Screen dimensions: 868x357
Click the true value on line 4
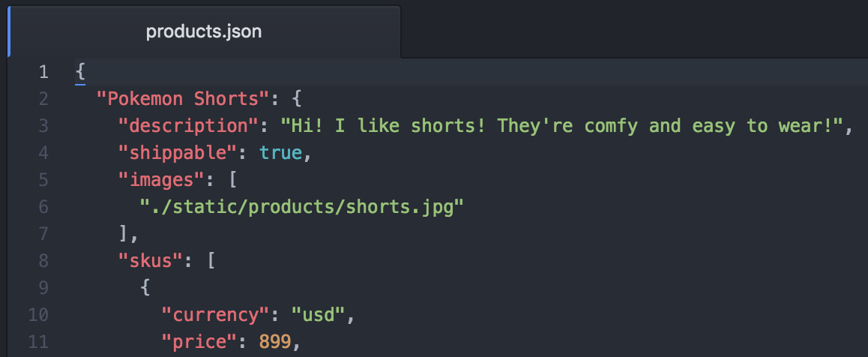click(280, 153)
